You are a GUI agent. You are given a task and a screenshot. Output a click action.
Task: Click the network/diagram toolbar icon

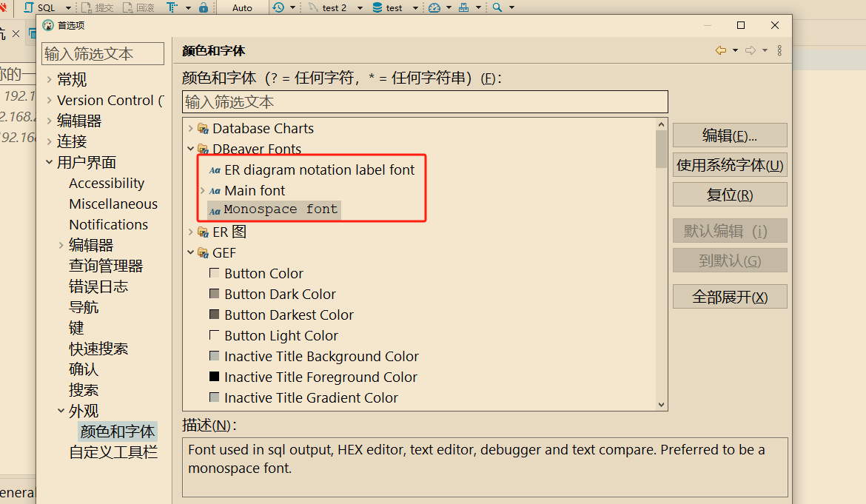coord(464,7)
